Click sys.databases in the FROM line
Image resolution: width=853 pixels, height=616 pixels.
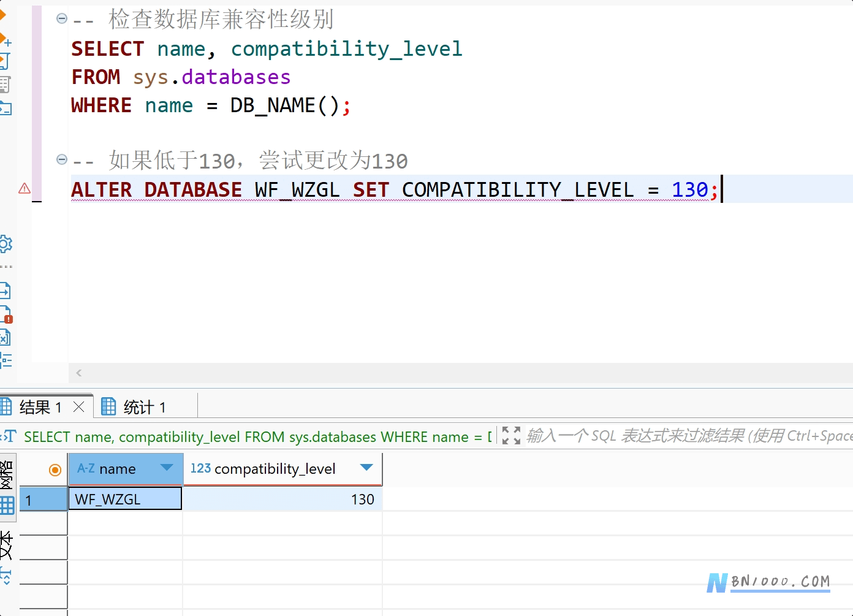(x=212, y=77)
